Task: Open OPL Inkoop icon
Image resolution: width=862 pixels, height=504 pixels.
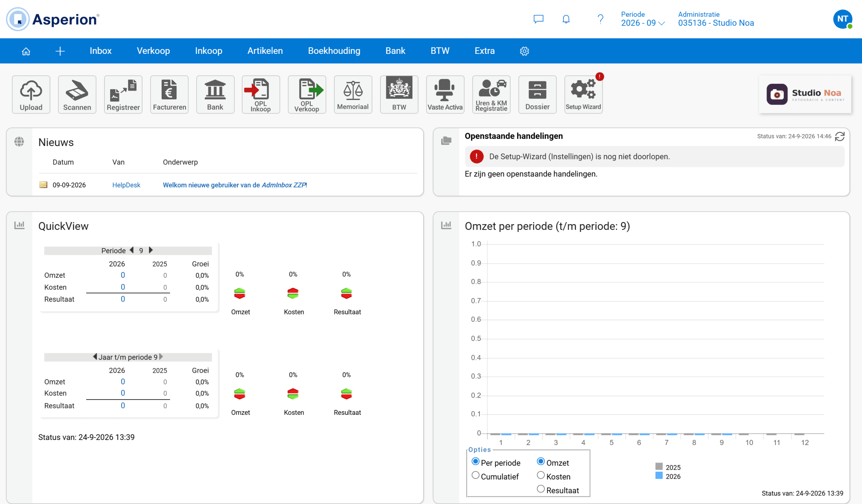Action: [261, 94]
